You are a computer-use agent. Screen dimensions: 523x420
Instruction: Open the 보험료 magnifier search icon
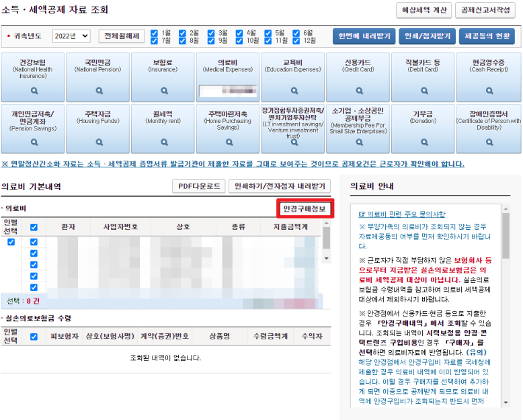(x=165, y=91)
